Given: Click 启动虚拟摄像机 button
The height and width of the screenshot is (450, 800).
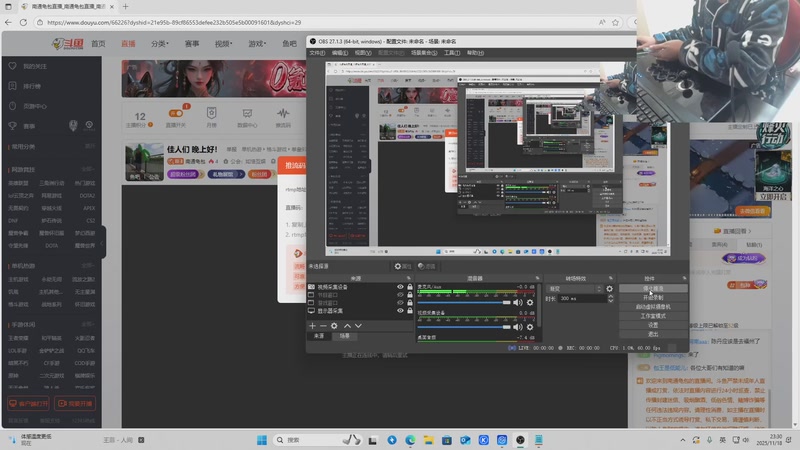Looking at the screenshot, I should pos(653,307).
